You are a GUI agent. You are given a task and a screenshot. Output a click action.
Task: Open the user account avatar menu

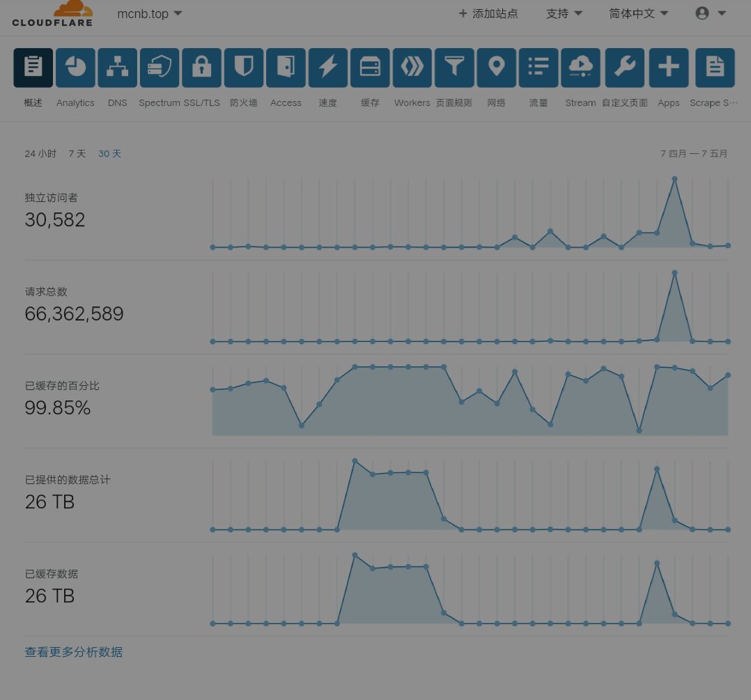pyautogui.click(x=711, y=13)
